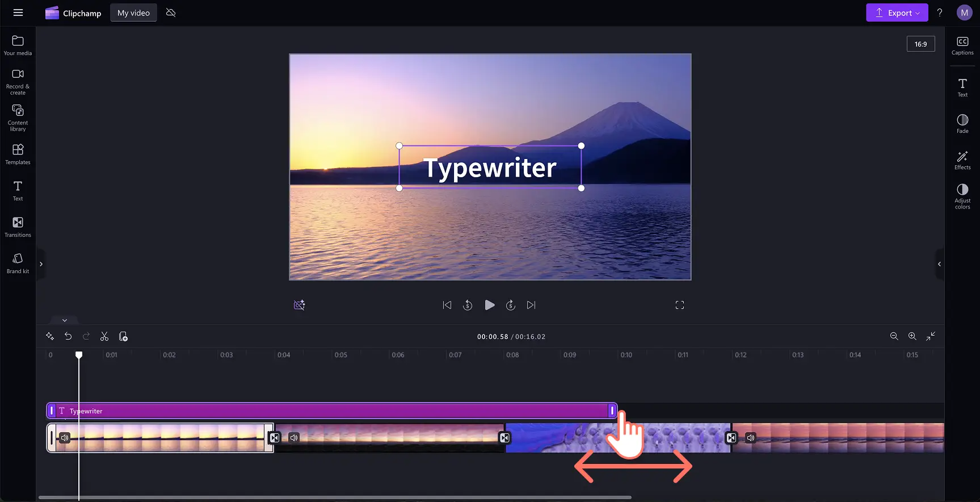The width and height of the screenshot is (980, 502).
Task: Mute audio on the first video clip
Action: (65, 438)
